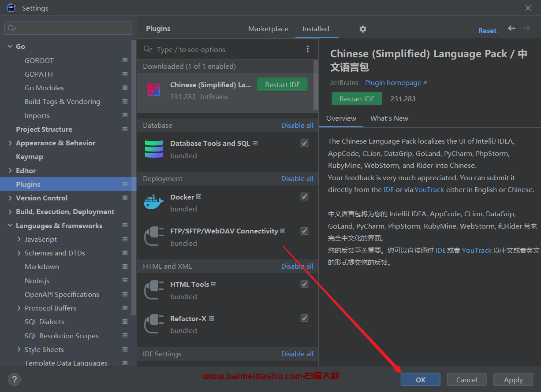Click Restart IDE in the plugin list row
Viewport: 541px width, 392px height.
283,85
